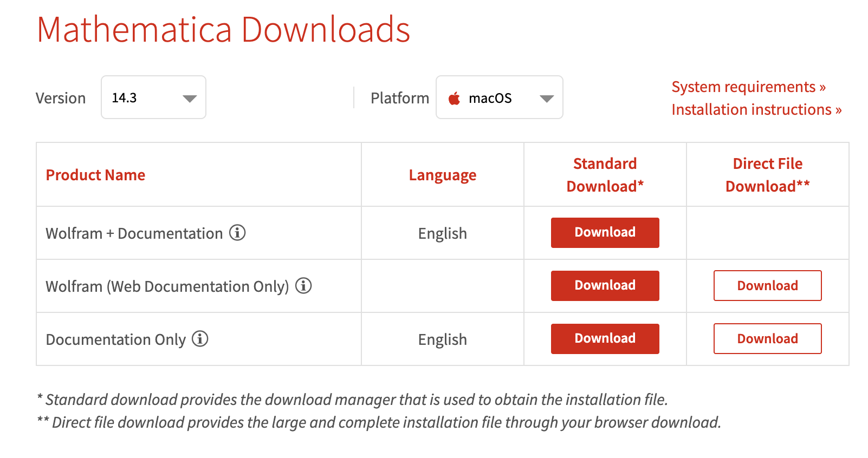Click the Standard Download* column header
868x458 pixels.
605,175
